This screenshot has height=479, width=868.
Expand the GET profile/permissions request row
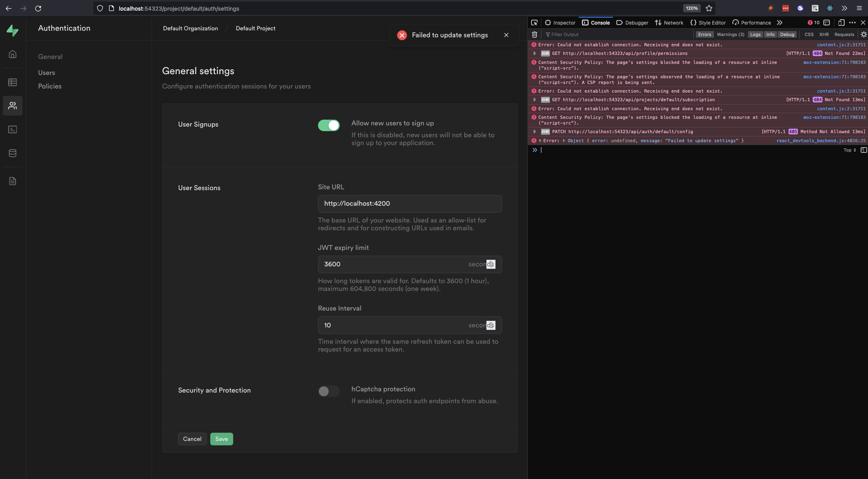535,53
